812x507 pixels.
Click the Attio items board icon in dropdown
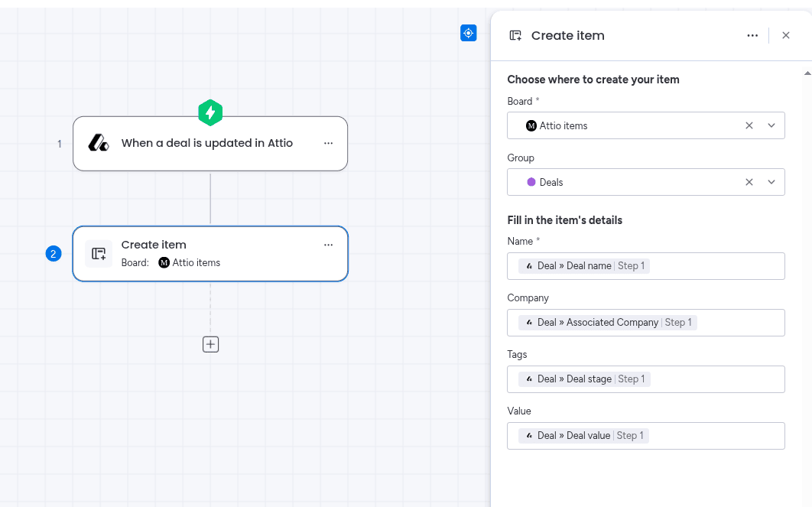(x=531, y=125)
